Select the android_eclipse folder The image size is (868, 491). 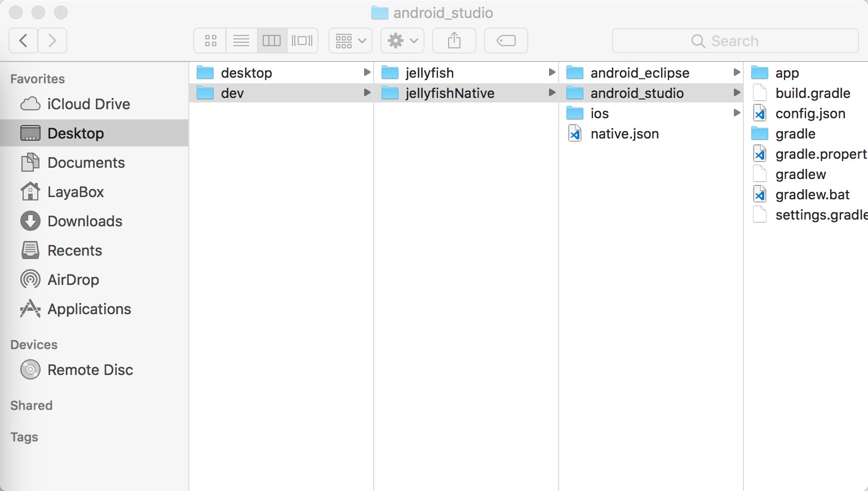pyautogui.click(x=651, y=73)
